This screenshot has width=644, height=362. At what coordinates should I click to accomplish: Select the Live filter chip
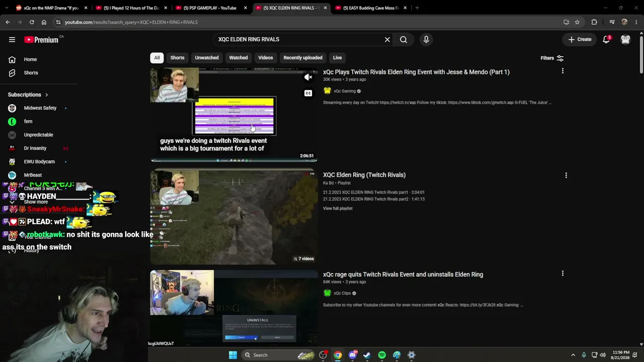pyautogui.click(x=338, y=58)
